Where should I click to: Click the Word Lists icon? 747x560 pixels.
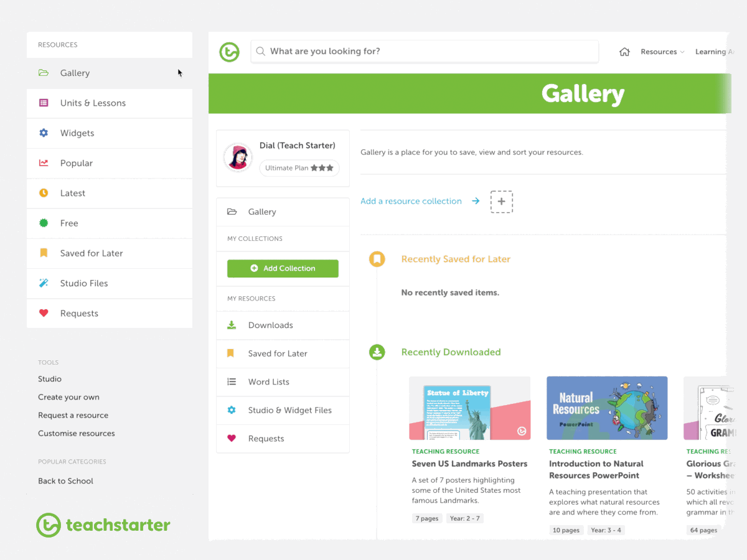[232, 382]
